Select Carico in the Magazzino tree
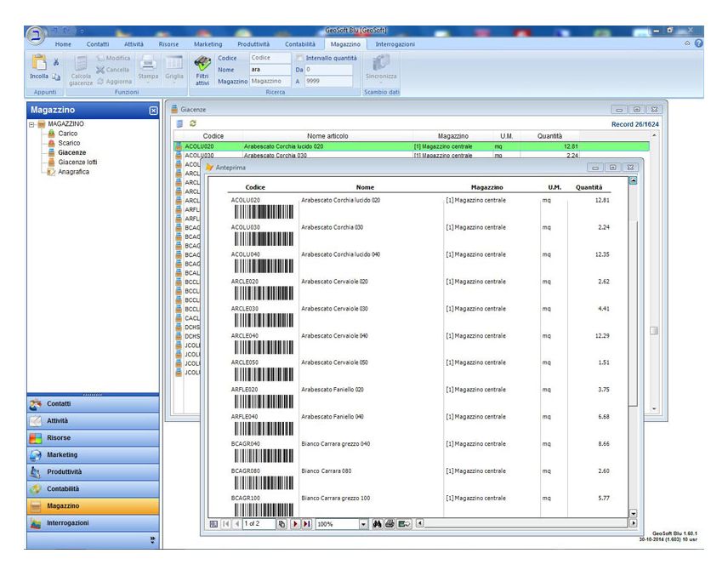This screenshot has height=576, width=728. click(68, 134)
